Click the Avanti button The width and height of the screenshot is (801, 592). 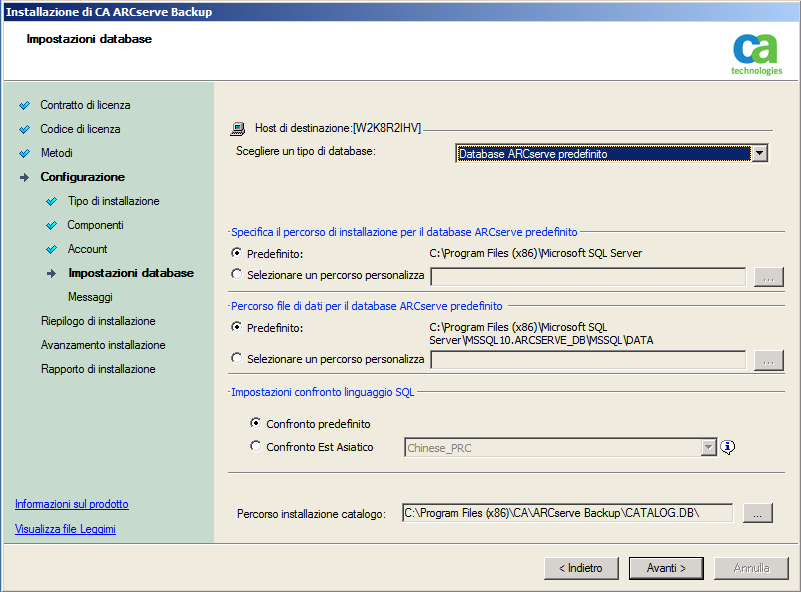[x=666, y=568]
